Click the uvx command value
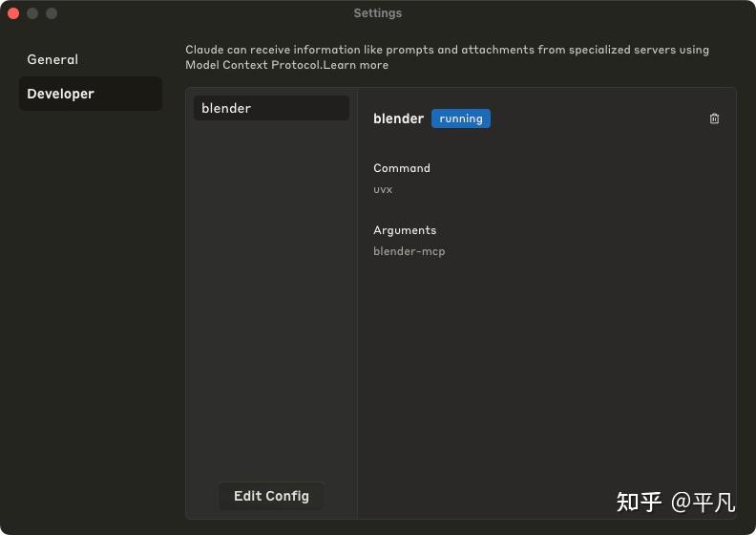Viewport: 756px width, 535px height. coord(383,189)
